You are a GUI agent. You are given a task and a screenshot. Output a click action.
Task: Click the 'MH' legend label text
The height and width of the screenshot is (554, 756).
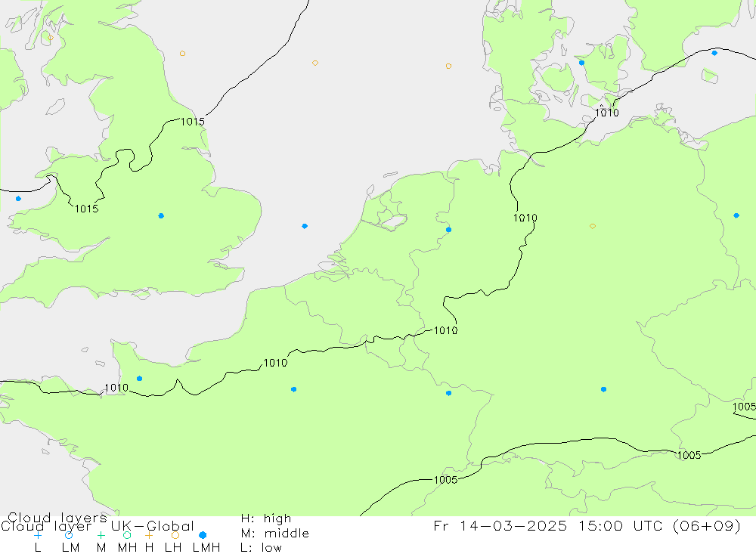127,548
